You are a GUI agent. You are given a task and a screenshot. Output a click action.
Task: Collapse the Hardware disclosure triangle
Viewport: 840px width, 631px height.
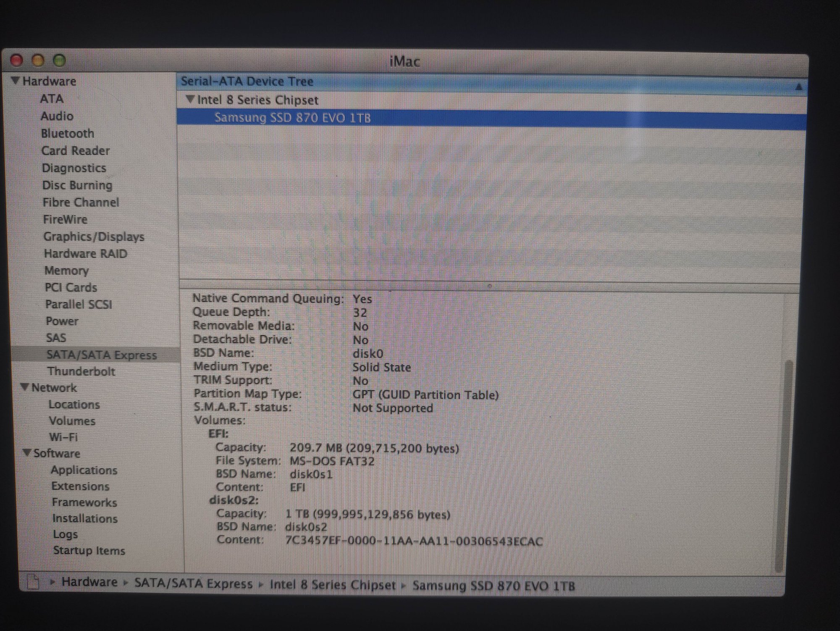(x=16, y=80)
